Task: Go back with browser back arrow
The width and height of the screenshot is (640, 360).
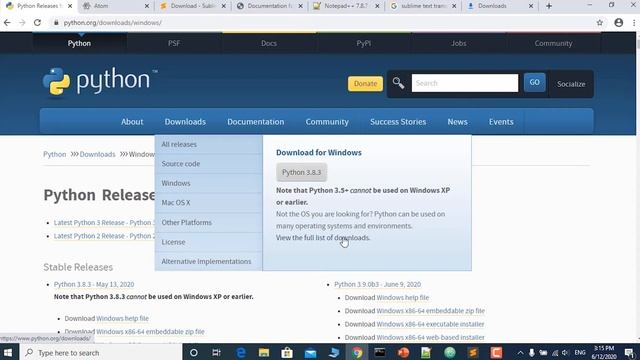Action: [7, 23]
